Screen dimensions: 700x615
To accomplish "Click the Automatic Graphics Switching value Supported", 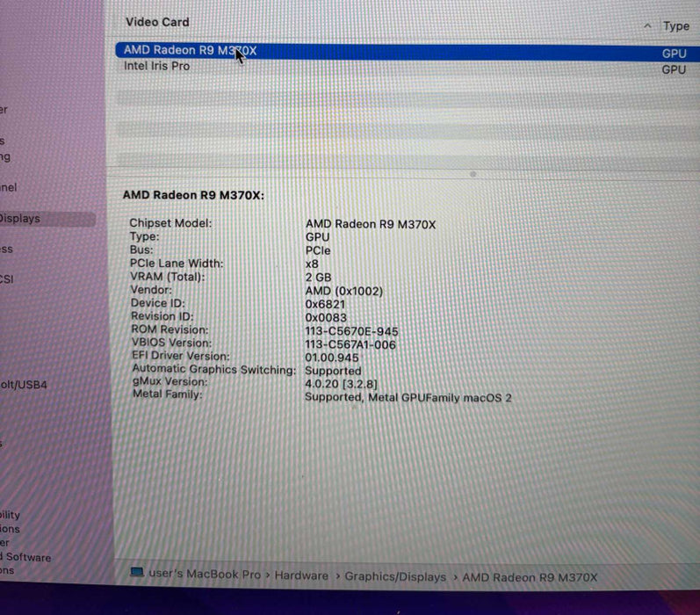I will click(x=333, y=371).
